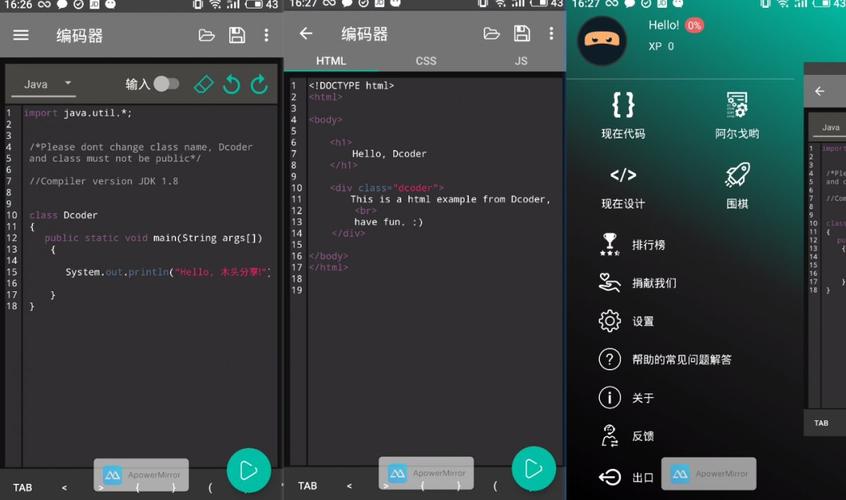Click the 现在代码 code-now braces icon
846x500 pixels.
623,105
